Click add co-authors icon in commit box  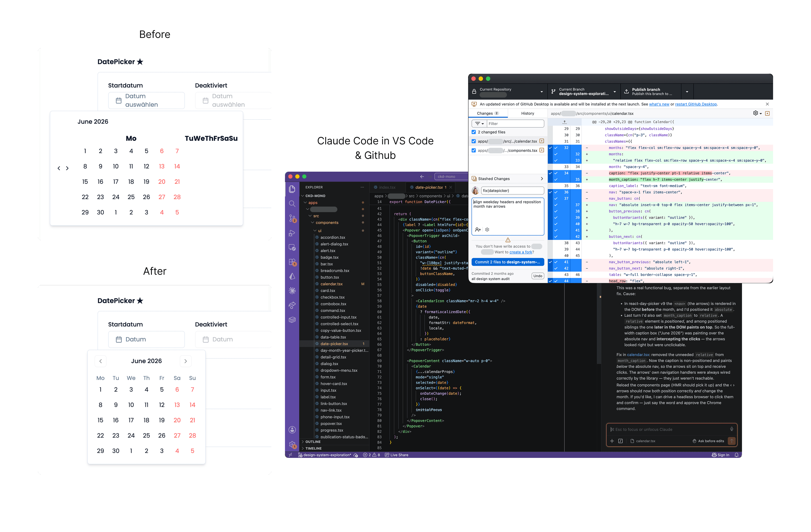tap(478, 229)
